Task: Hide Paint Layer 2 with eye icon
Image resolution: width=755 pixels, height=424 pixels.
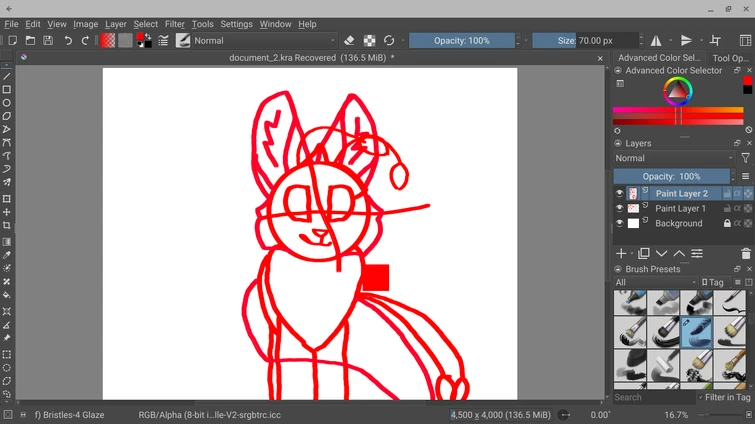Action: (x=620, y=194)
